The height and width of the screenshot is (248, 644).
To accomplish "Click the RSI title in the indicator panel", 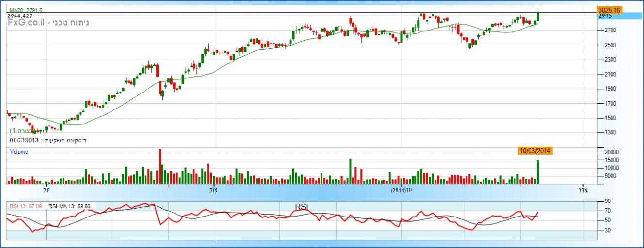I will (302, 207).
